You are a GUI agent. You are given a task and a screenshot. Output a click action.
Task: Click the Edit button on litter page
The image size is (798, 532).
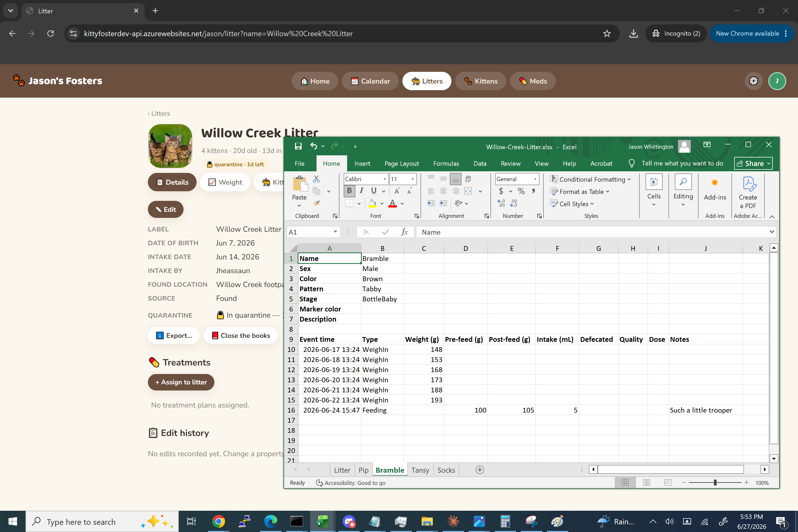165,209
